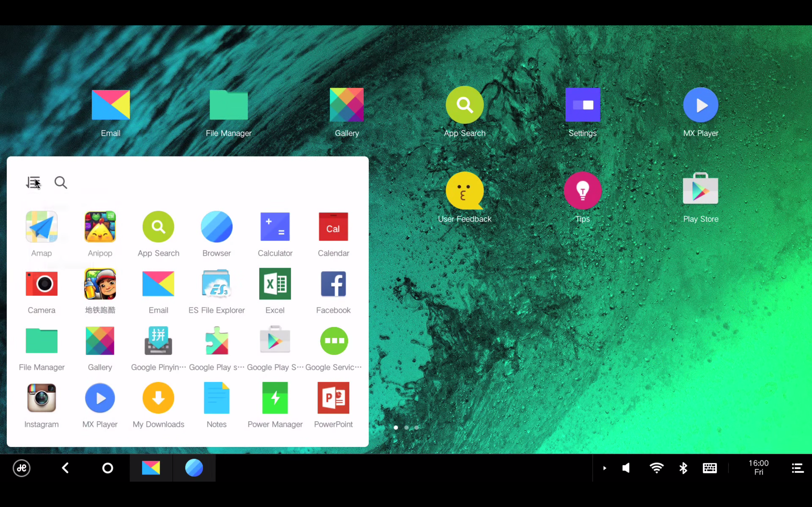Launch Excel from the app list
Screen dimensions: 812x507
tap(275, 284)
